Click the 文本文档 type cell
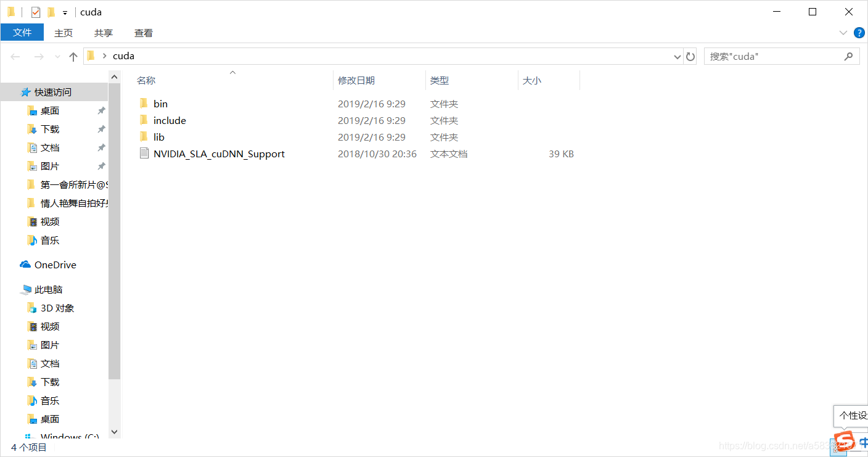868x457 pixels. [x=449, y=154]
